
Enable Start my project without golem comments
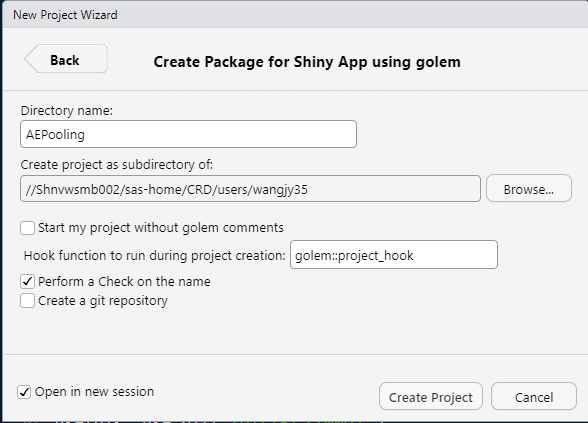[27, 228]
